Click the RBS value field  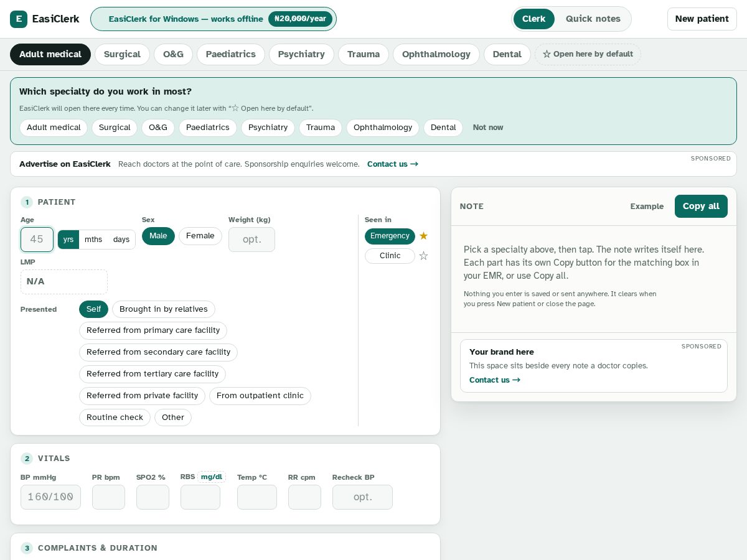pyautogui.click(x=200, y=497)
